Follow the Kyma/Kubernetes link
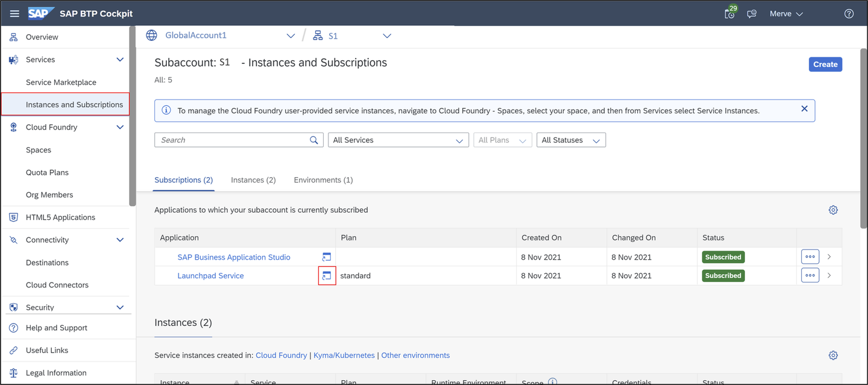The width and height of the screenshot is (868, 385). click(x=344, y=355)
